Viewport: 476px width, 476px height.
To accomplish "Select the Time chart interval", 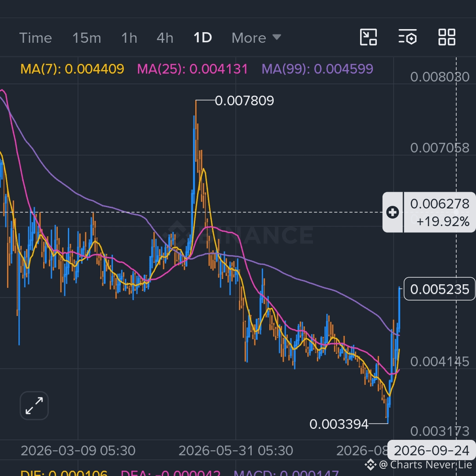I will (x=36, y=38).
